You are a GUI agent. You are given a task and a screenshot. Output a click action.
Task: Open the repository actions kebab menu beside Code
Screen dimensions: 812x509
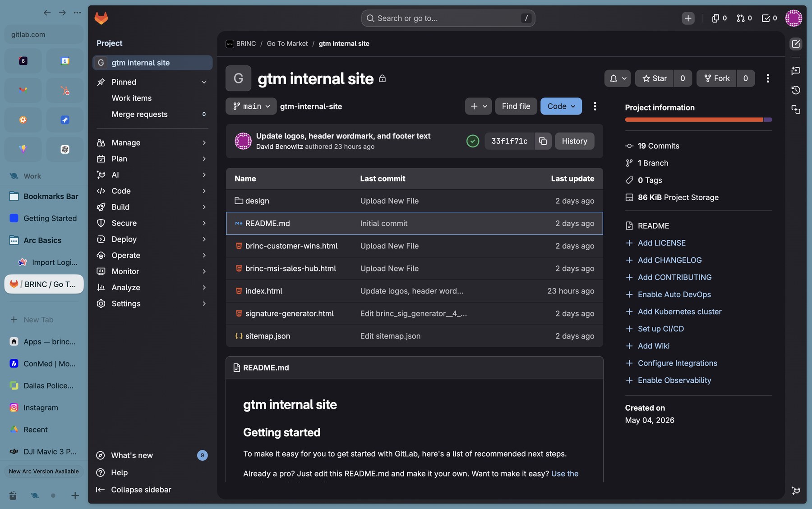tap(595, 106)
